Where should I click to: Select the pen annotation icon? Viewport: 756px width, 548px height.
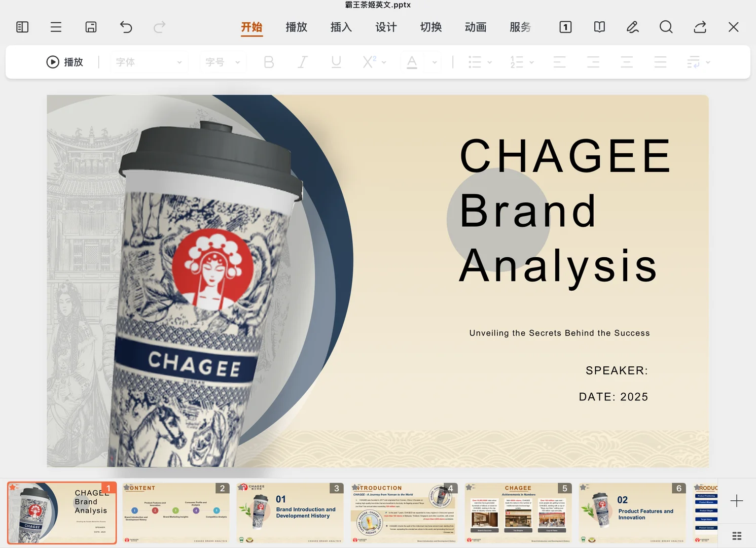[x=632, y=27]
